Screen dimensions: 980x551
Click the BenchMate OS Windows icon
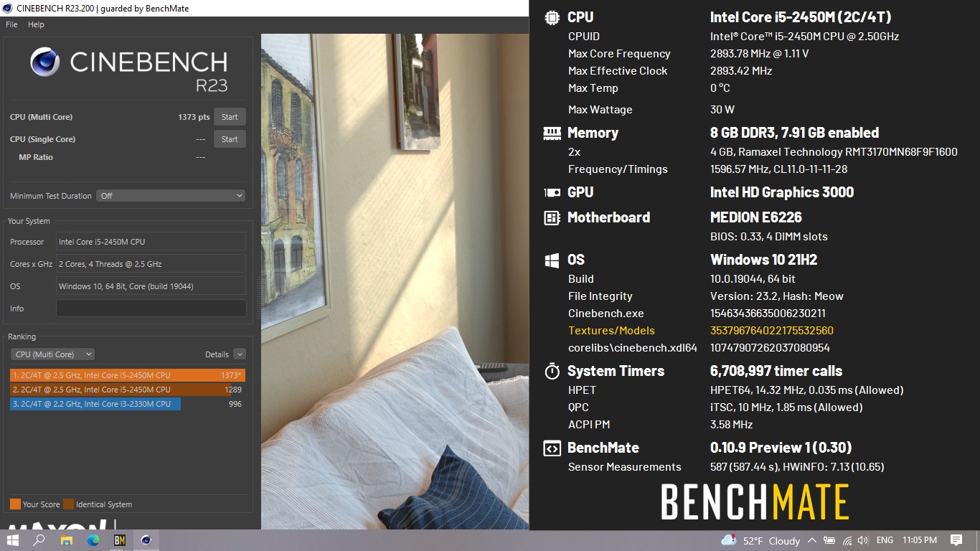[552, 260]
